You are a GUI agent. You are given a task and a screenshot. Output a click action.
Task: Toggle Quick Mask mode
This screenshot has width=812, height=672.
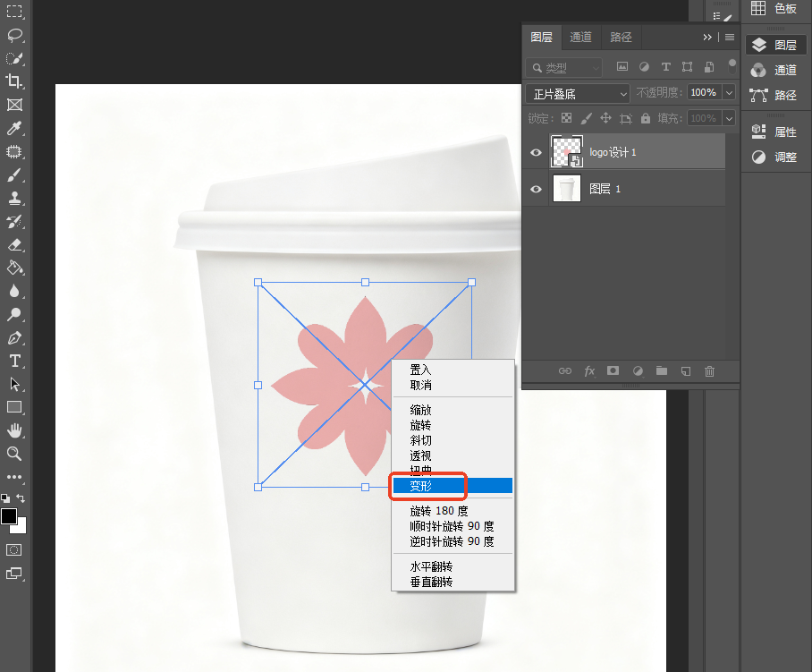coord(14,549)
